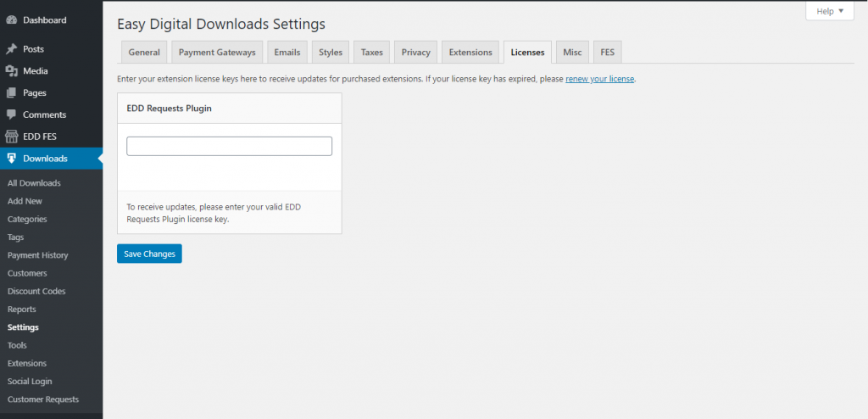
Task: Click the Dashboard gauge icon
Action: click(x=11, y=20)
